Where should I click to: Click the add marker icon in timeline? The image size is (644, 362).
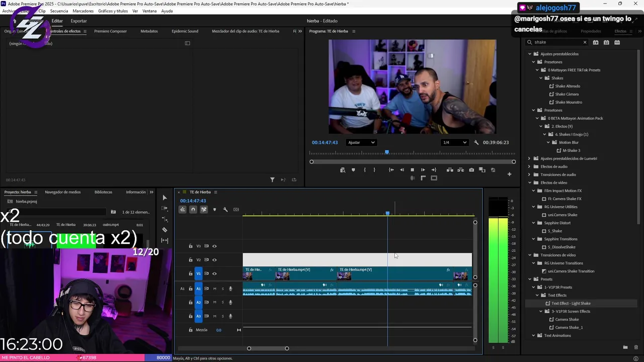click(x=214, y=210)
